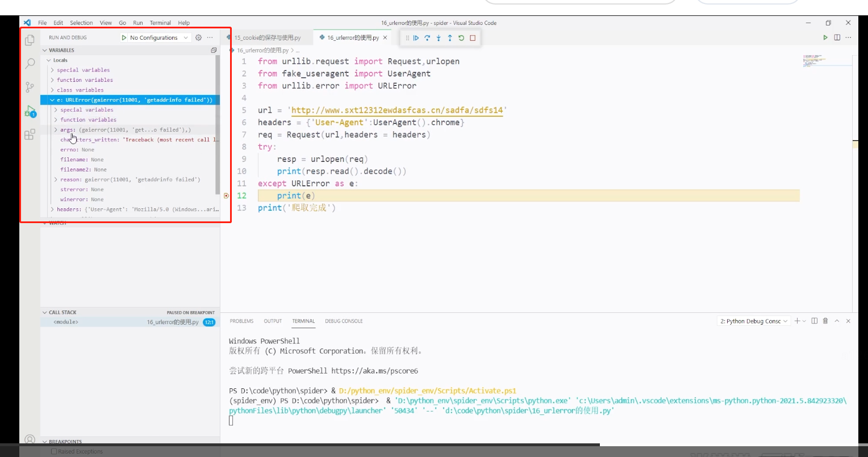Viewport: 868px width, 457px height.
Task: Switch to the DEBUG CONSOLE tab
Action: tap(344, 321)
